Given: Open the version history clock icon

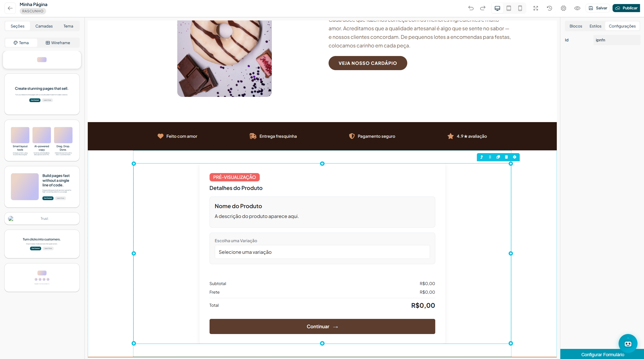Looking at the screenshot, I should point(549,8).
